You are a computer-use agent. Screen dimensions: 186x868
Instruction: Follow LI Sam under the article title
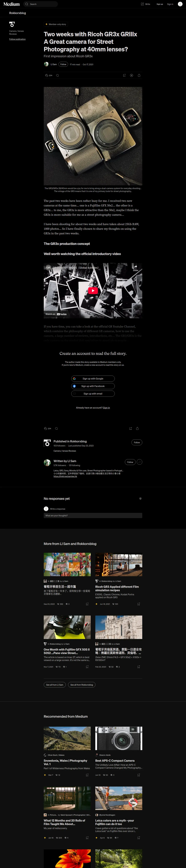63,64
